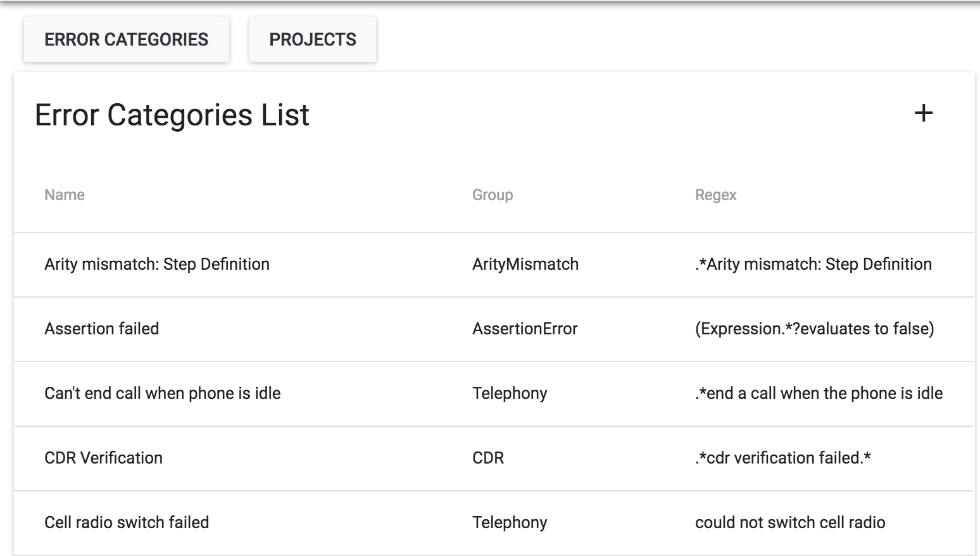Click the 'Error Categories List' heading
The width and height of the screenshot is (980, 556).
(x=172, y=115)
